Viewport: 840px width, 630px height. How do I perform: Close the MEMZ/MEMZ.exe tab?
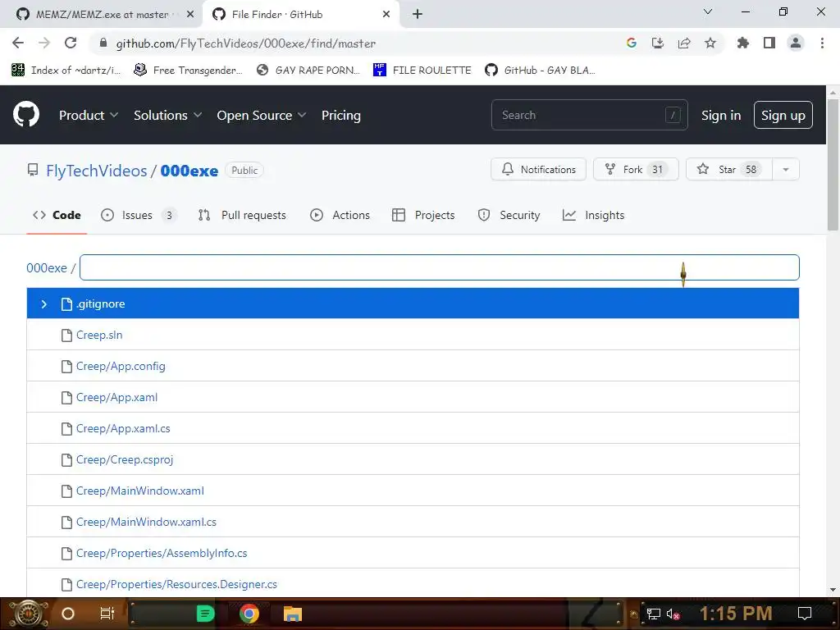point(190,14)
